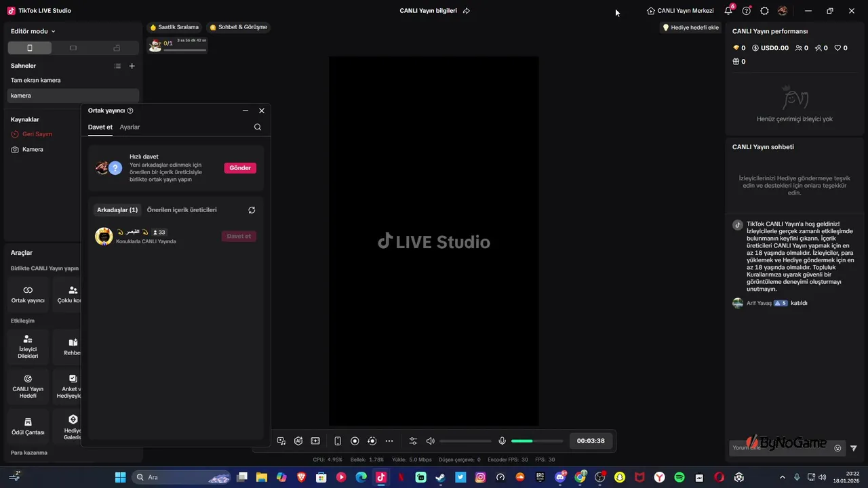Add a new scene with plus icon
Image resolution: width=868 pixels, height=488 pixels.
coord(132,66)
